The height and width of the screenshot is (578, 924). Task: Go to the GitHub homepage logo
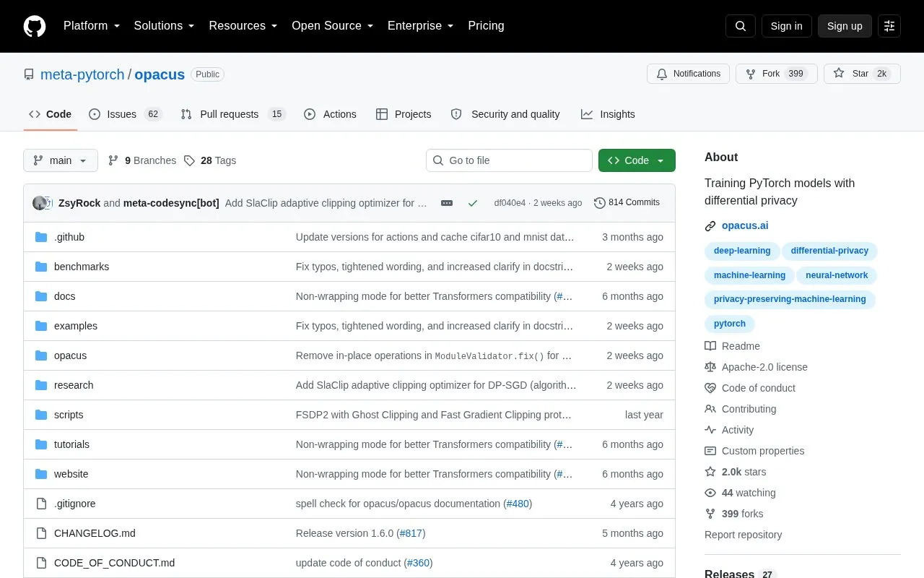(x=35, y=26)
